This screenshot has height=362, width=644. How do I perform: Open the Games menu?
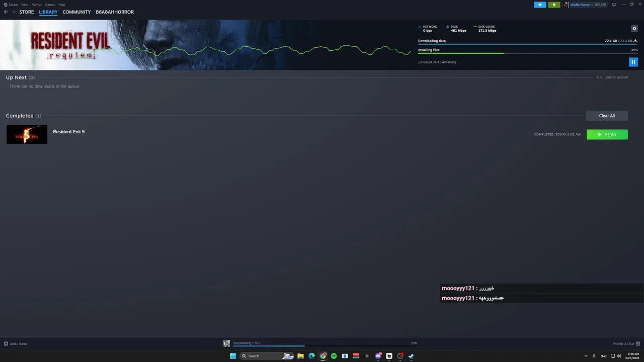click(x=50, y=5)
